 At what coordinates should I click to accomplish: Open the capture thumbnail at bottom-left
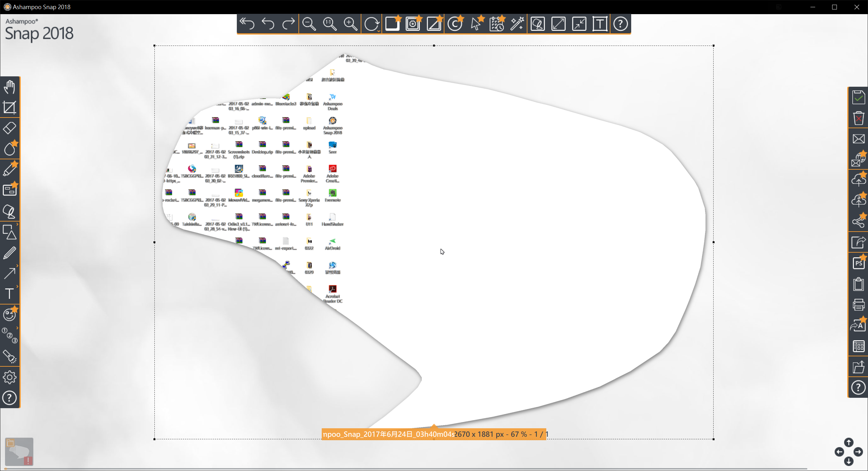click(19, 452)
